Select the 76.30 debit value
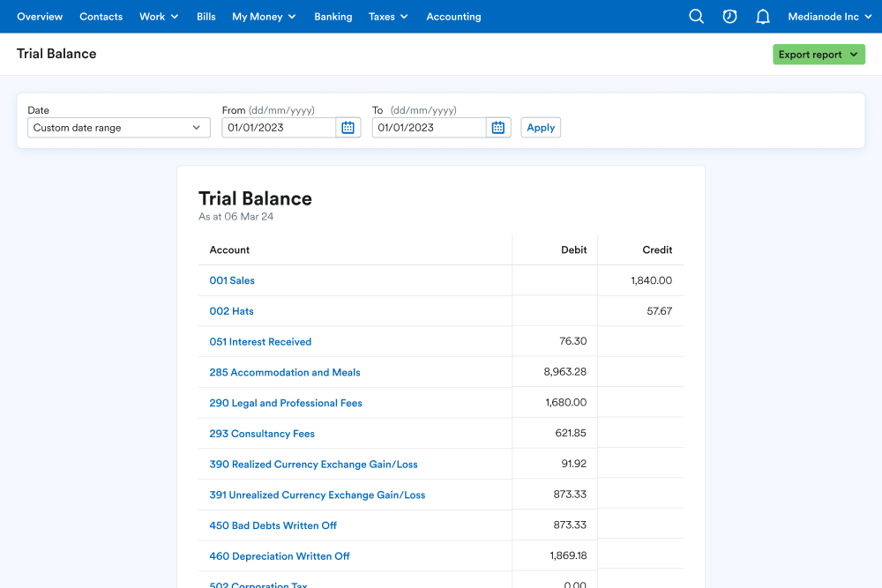882x588 pixels. [x=573, y=341]
